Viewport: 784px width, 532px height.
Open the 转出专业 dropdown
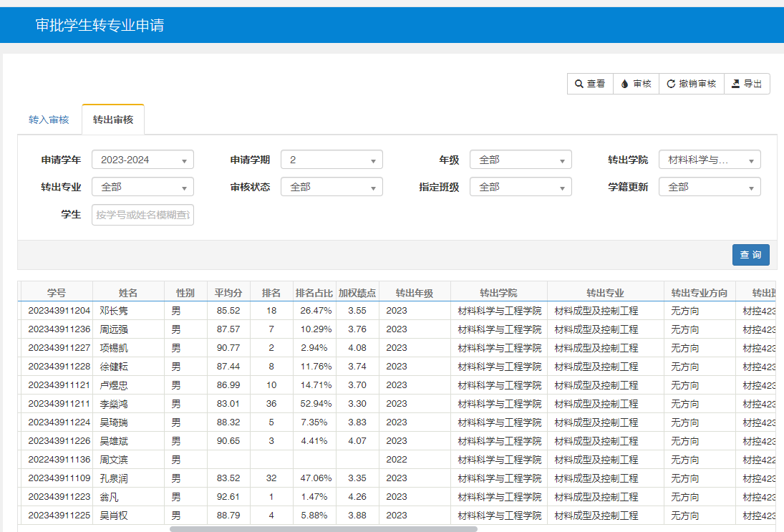[142, 187]
